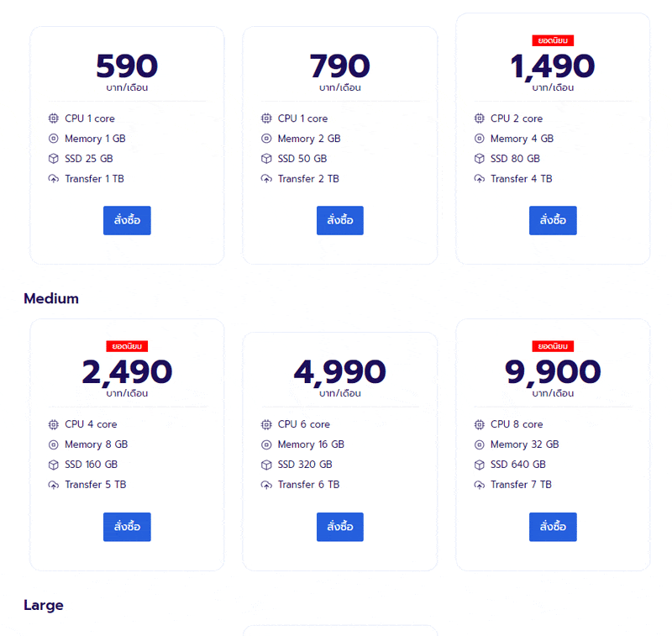Click the red popular badge above 9,900
This screenshot has width=672, height=636.
[553, 346]
